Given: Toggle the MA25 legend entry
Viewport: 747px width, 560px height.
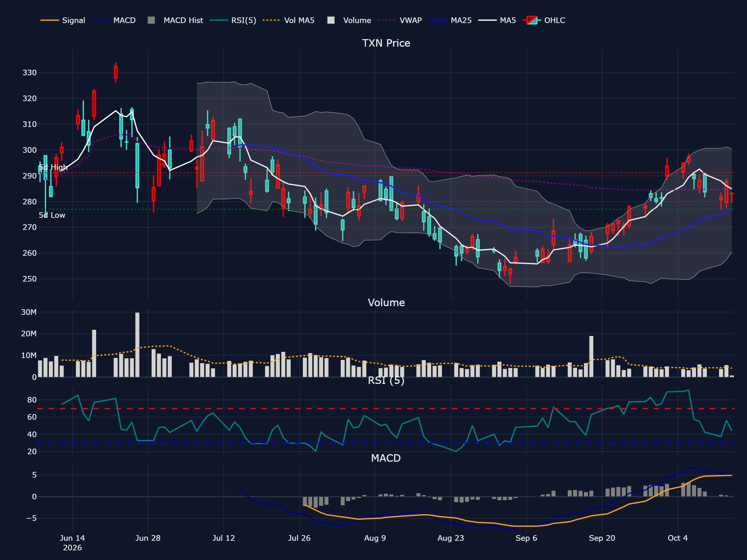Looking at the screenshot, I should 450,20.
